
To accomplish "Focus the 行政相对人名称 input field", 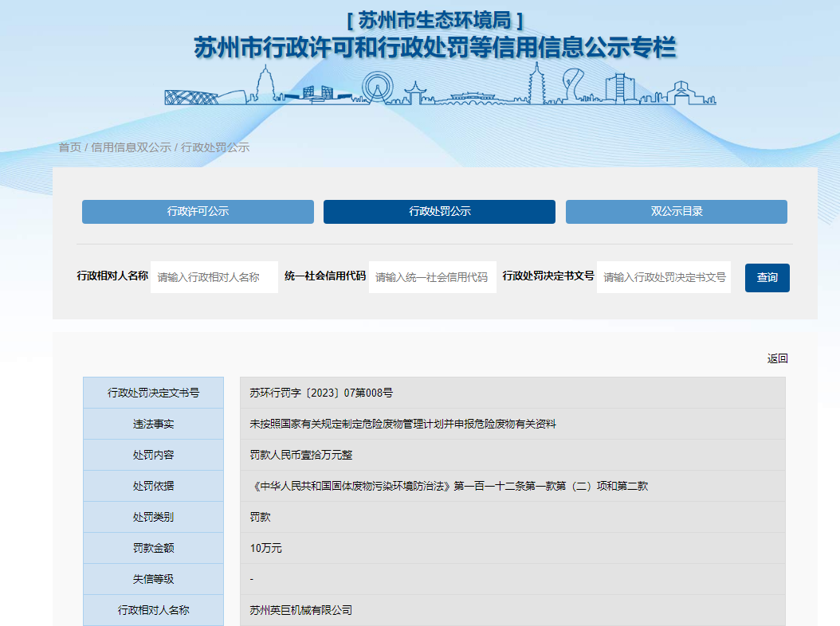I will [x=214, y=277].
